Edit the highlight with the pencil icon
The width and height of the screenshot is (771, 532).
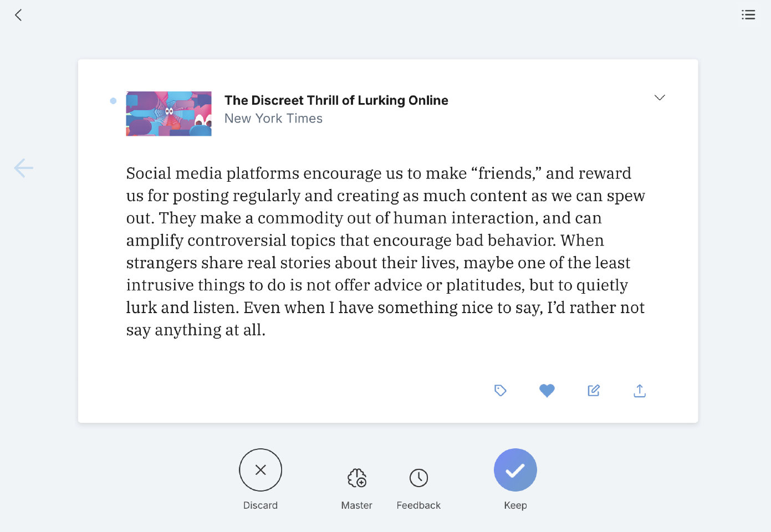pyautogui.click(x=593, y=391)
